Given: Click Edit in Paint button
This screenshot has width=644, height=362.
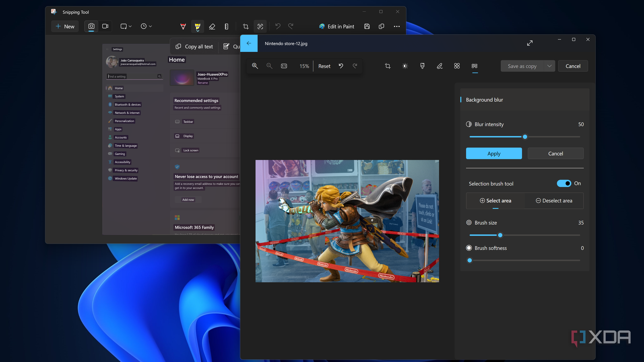Looking at the screenshot, I should click(337, 27).
